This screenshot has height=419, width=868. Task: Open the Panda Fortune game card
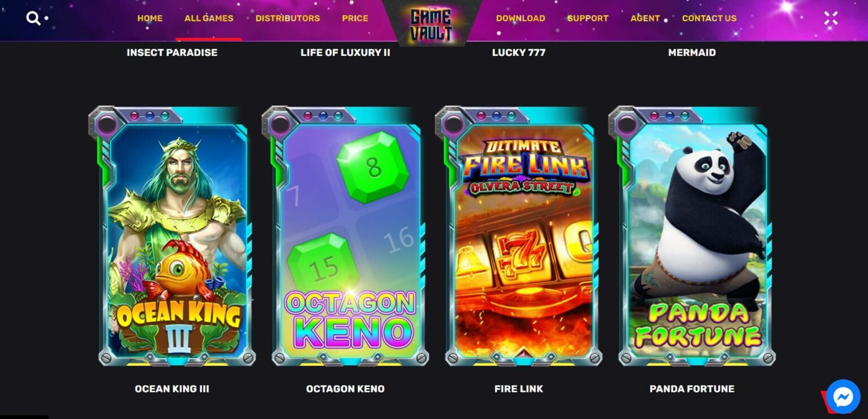tap(692, 236)
